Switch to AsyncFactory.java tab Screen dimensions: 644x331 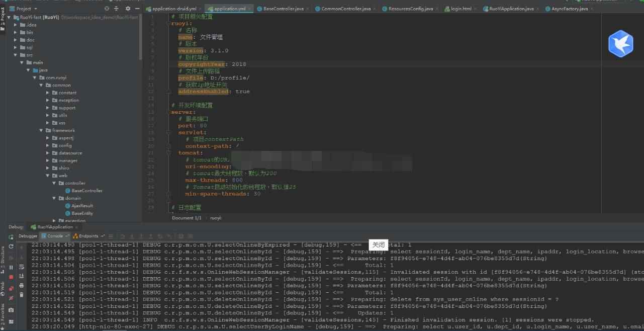tap(569, 9)
